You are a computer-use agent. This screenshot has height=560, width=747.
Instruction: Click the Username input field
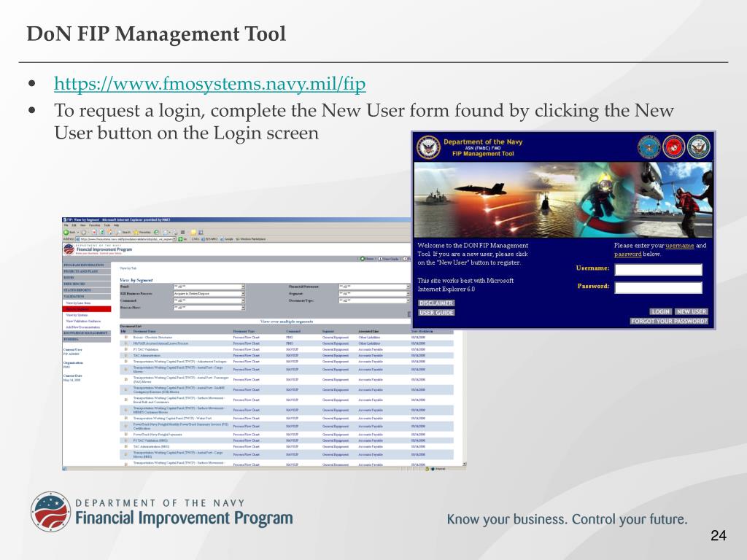click(659, 270)
